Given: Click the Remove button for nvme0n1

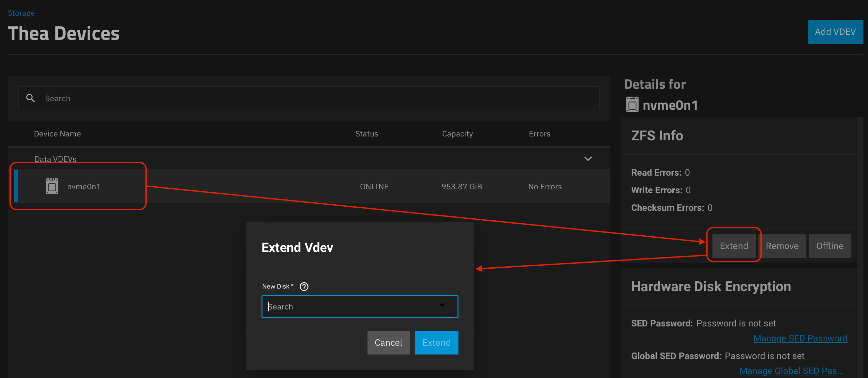Looking at the screenshot, I should coord(782,246).
